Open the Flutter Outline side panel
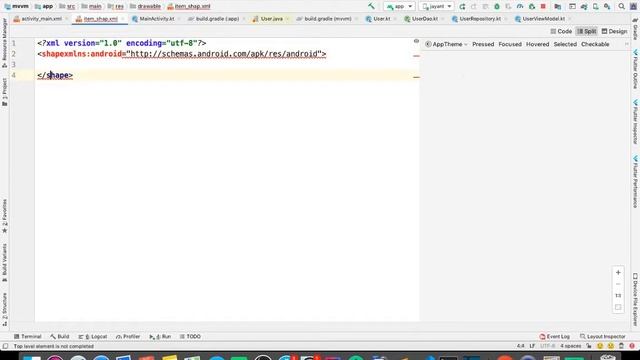Image resolution: width=640 pixels, height=360 pixels. tap(636, 69)
